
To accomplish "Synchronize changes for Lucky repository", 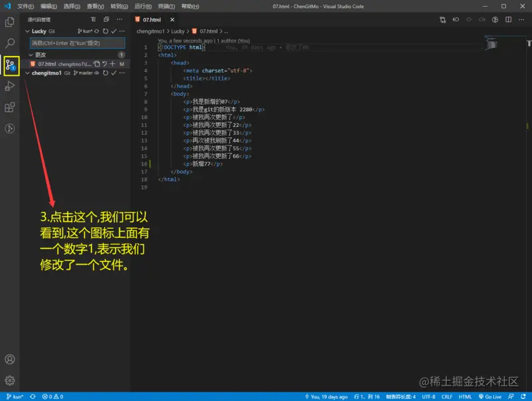I will (96, 31).
